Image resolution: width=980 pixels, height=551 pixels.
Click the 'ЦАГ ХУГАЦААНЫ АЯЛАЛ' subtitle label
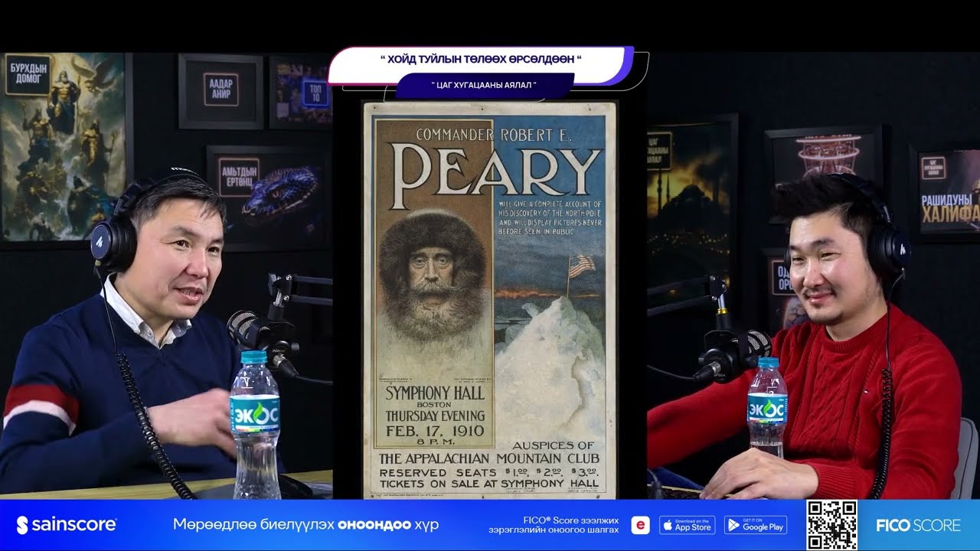pos(484,85)
